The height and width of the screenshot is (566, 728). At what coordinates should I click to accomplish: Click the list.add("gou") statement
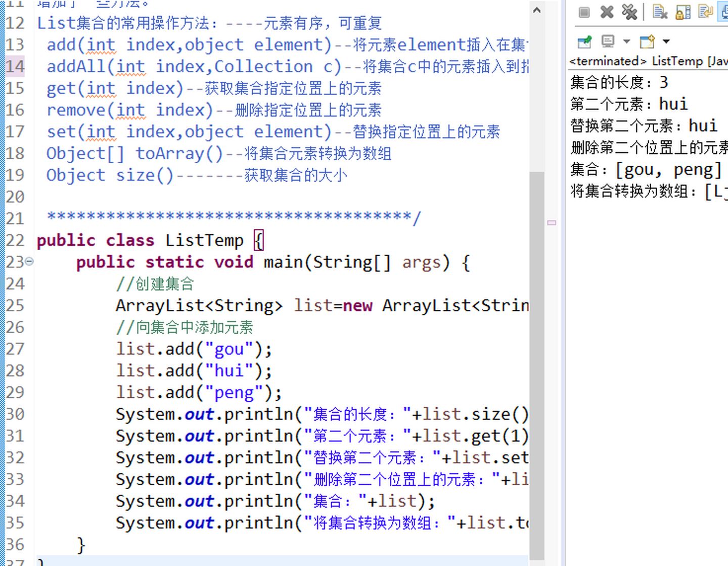[194, 349]
